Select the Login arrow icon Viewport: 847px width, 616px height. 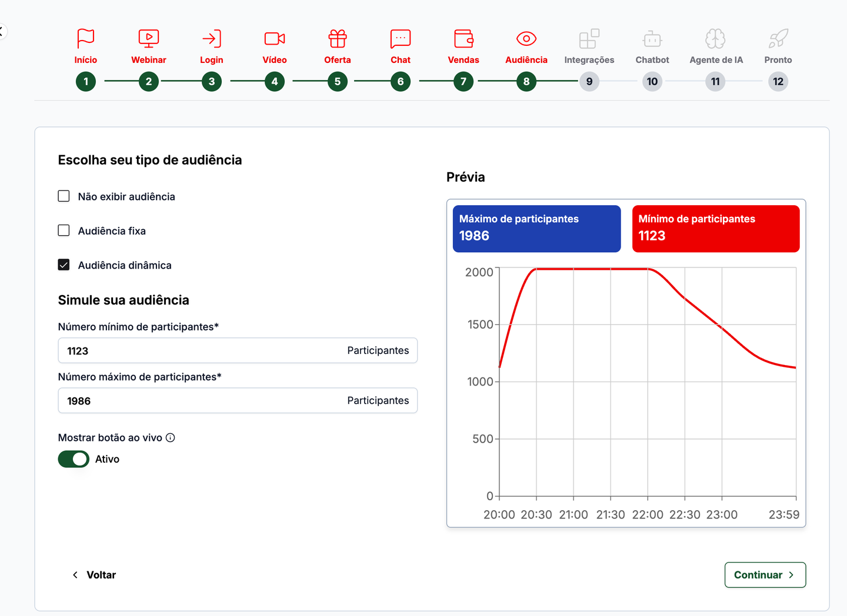coord(212,38)
